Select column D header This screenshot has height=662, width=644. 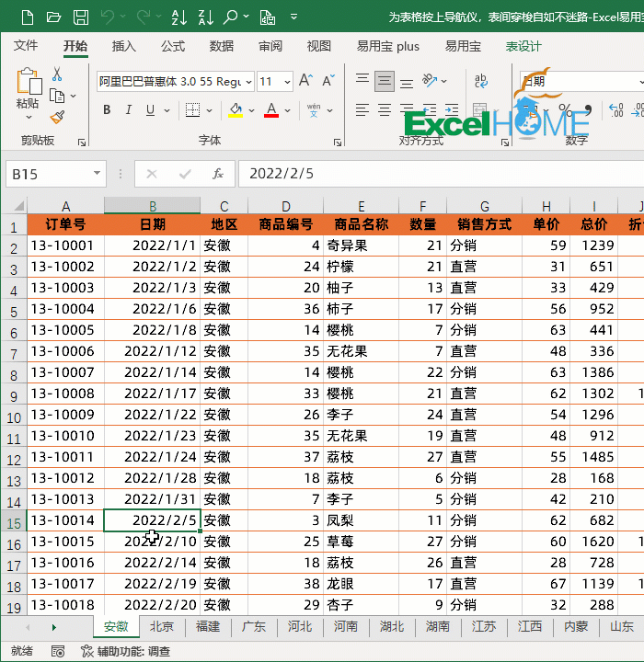click(x=285, y=206)
